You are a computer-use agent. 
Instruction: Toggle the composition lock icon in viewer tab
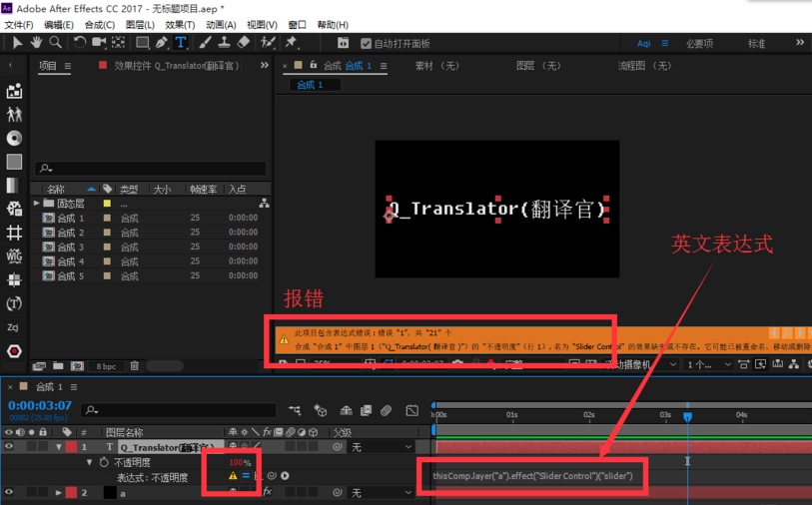pyautogui.click(x=314, y=65)
